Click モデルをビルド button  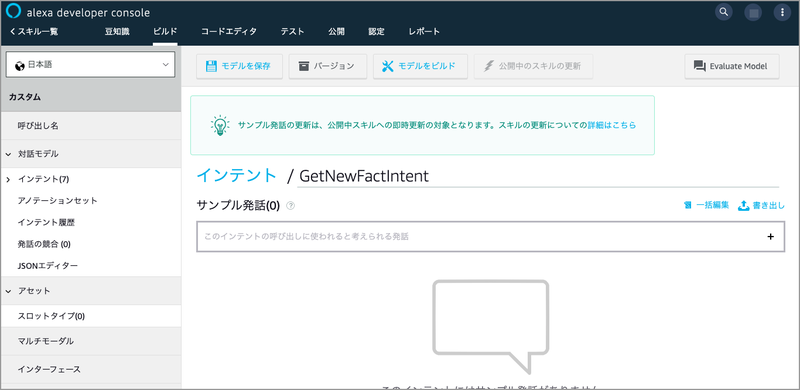pyautogui.click(x=420, y=66)
